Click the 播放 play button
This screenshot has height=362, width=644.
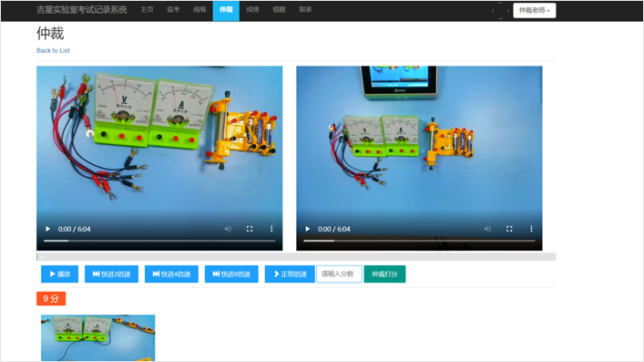(59, 274)
